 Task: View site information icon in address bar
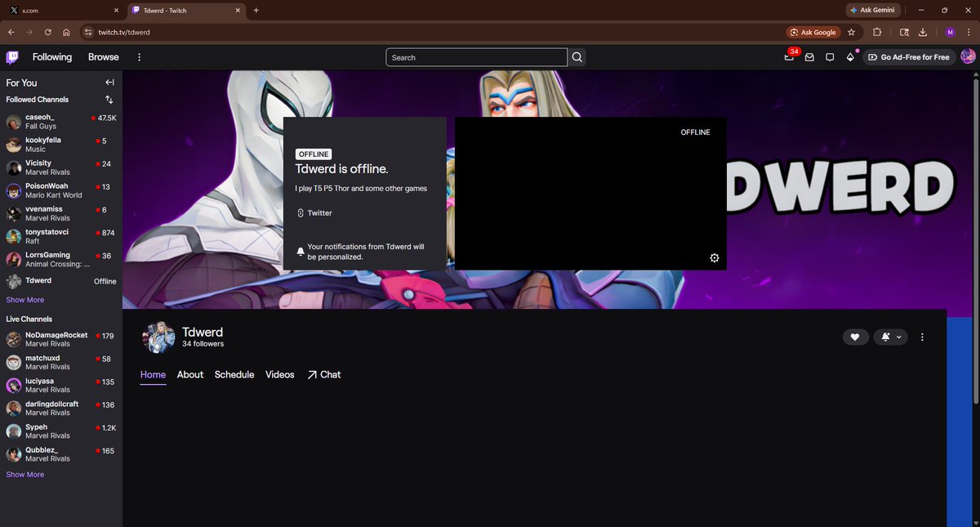coord(89,32)
